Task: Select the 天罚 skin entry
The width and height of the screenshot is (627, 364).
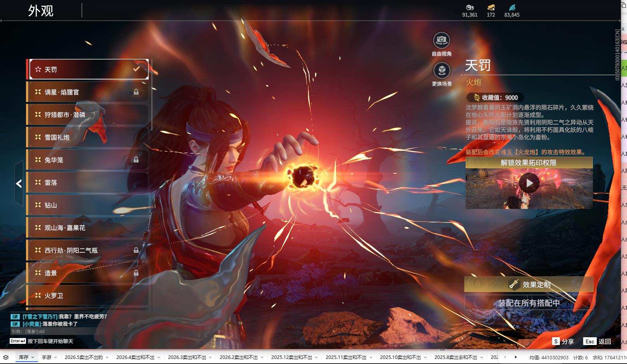Action: 88,69
